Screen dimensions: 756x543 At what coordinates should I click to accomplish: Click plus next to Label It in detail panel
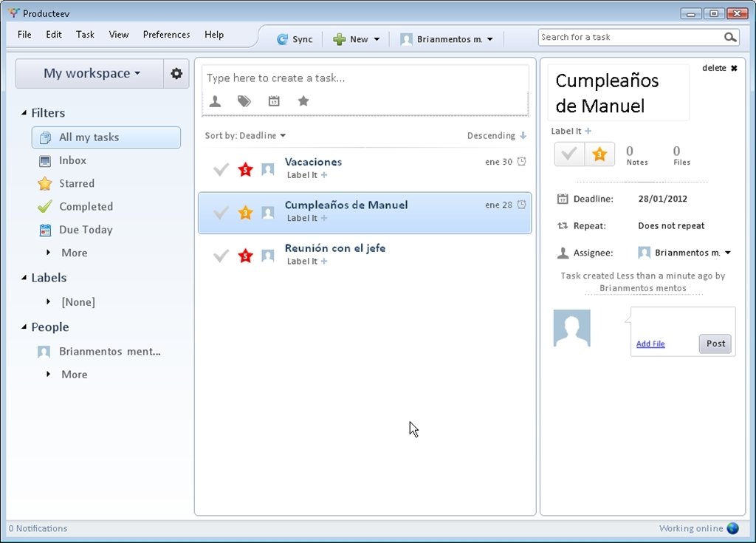tap(588, 131)
